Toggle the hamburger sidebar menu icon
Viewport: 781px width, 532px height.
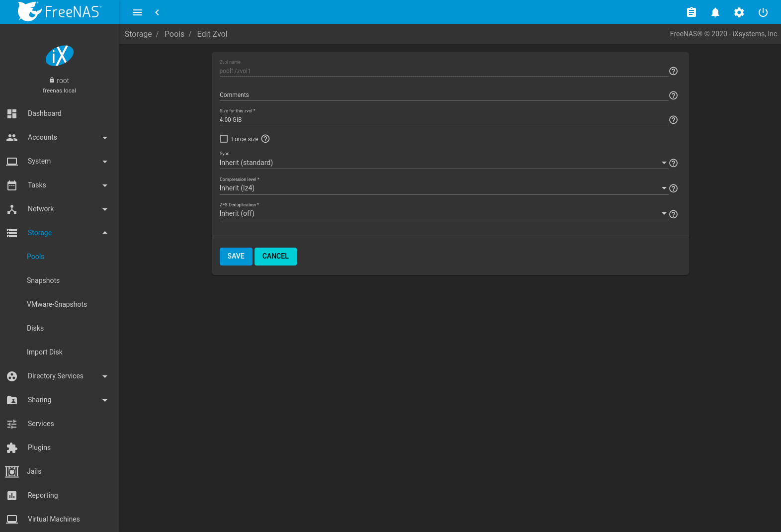(x=137, y=12)
